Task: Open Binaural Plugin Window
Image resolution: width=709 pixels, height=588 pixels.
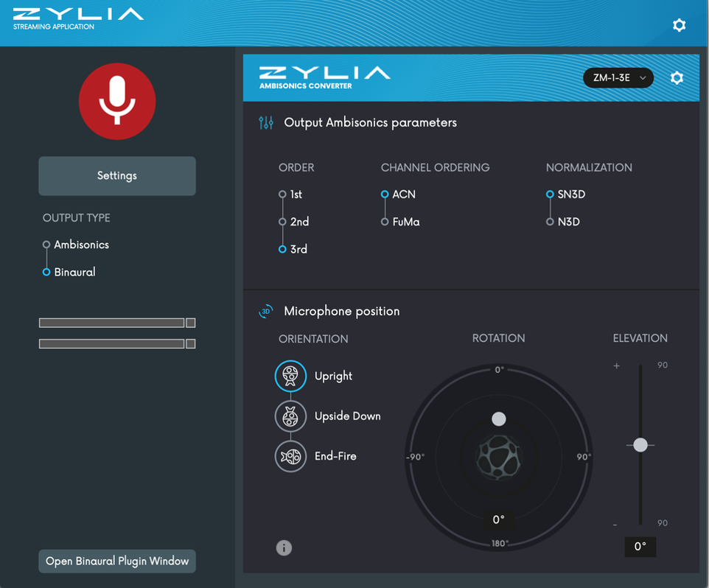Action: coord(117,561)
